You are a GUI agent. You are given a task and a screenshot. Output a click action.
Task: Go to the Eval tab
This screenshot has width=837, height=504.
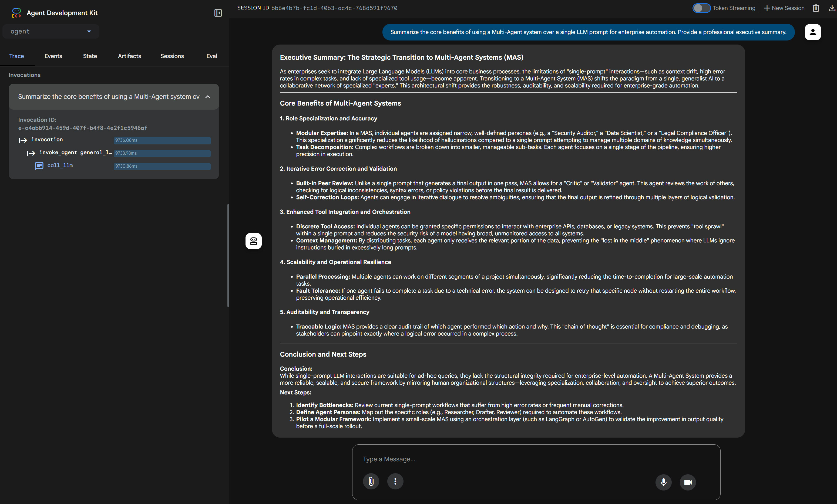pos(212,56)
